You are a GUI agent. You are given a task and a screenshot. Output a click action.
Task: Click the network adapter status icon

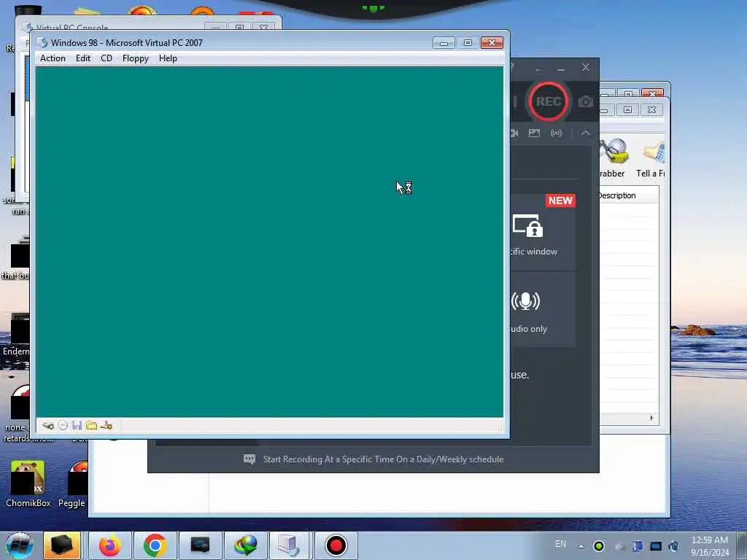click(x=107, y=426)
